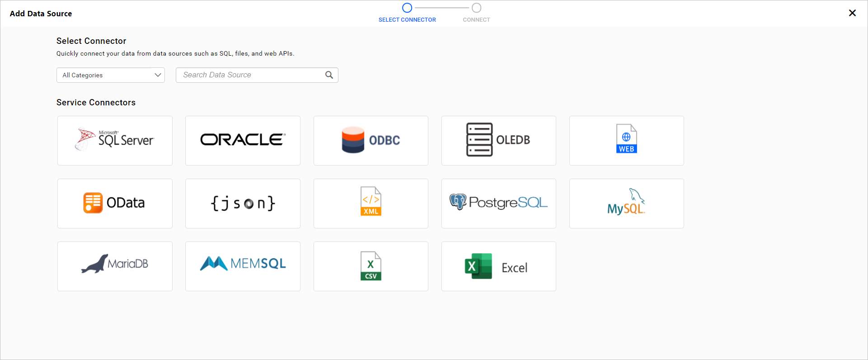Pick the ODBC data source connector
This screenshot has width=868, height=360.
tap(371, 141)
